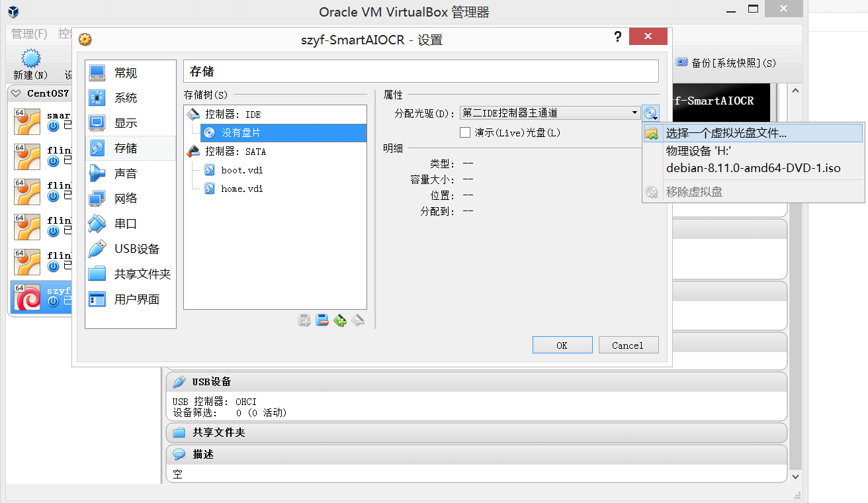Click the help question mark in settings dialog
This screenshot has width=868, height=503.
618,38
